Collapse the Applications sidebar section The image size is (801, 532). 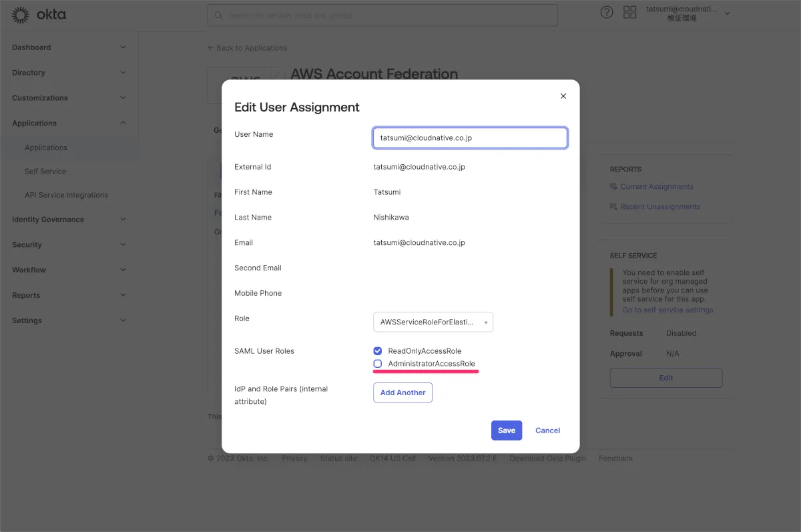123,123
